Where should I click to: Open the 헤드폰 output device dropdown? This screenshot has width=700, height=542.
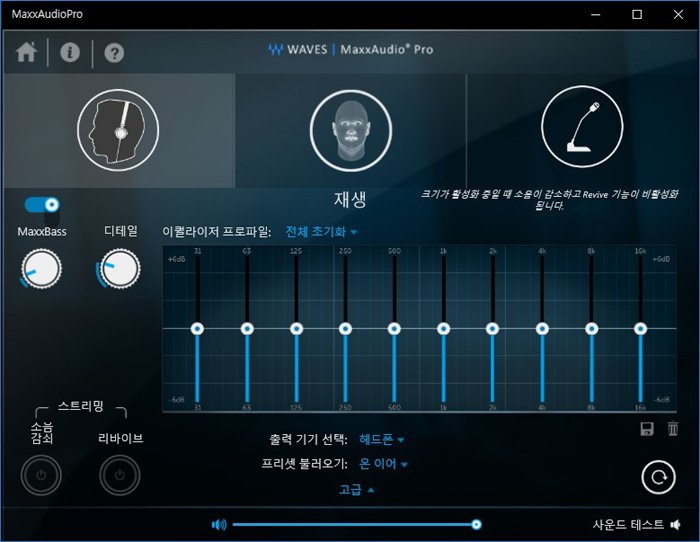point(382,440)
